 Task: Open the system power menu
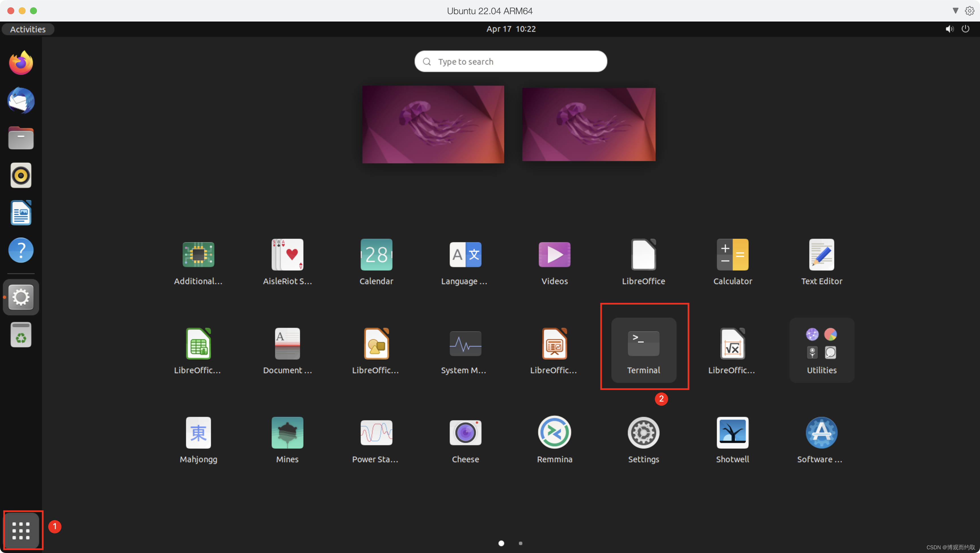pyautogui.click(x=965, y=29)
